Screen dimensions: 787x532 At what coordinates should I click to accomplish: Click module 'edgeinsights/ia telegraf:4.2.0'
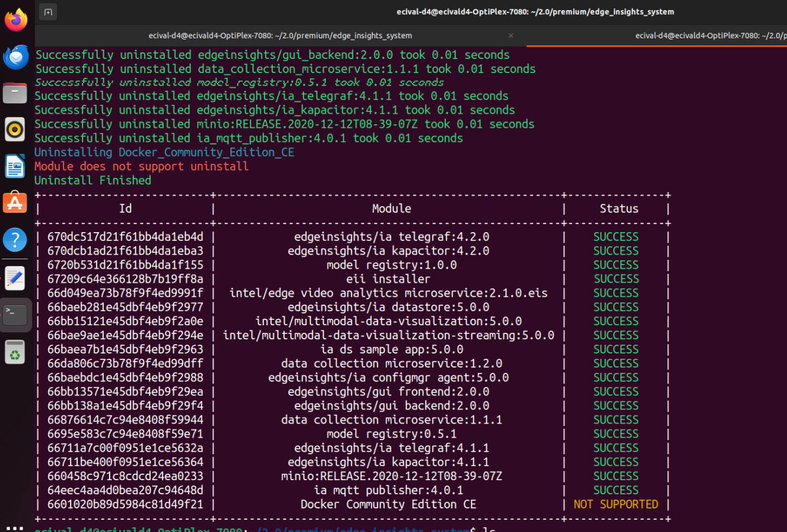[x=392, y=237]
